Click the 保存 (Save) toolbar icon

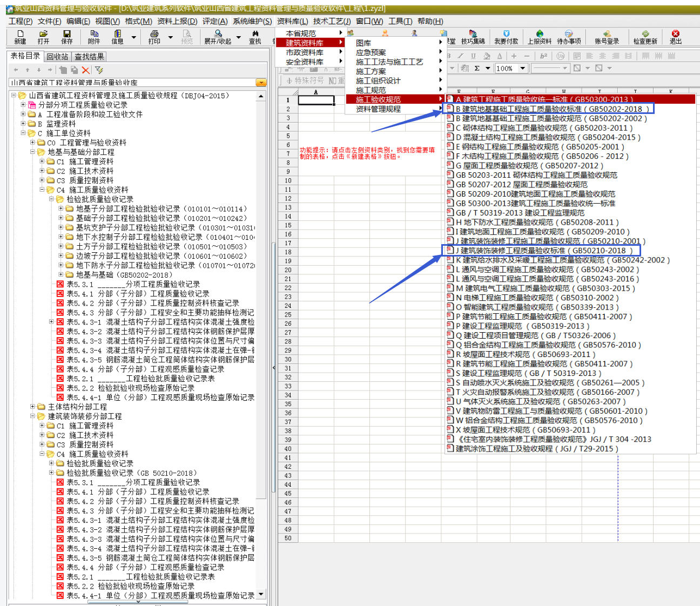67,37
